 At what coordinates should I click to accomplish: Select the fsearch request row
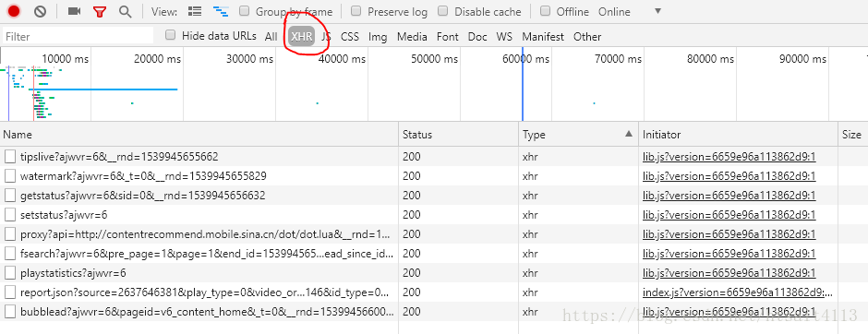[x=434, y=254]
